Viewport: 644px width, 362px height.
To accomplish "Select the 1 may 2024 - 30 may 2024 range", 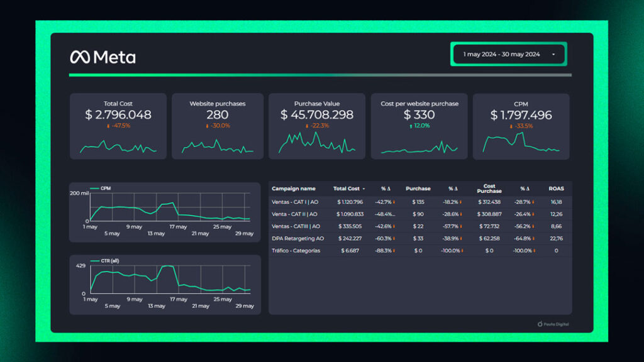I will [502, 55].
